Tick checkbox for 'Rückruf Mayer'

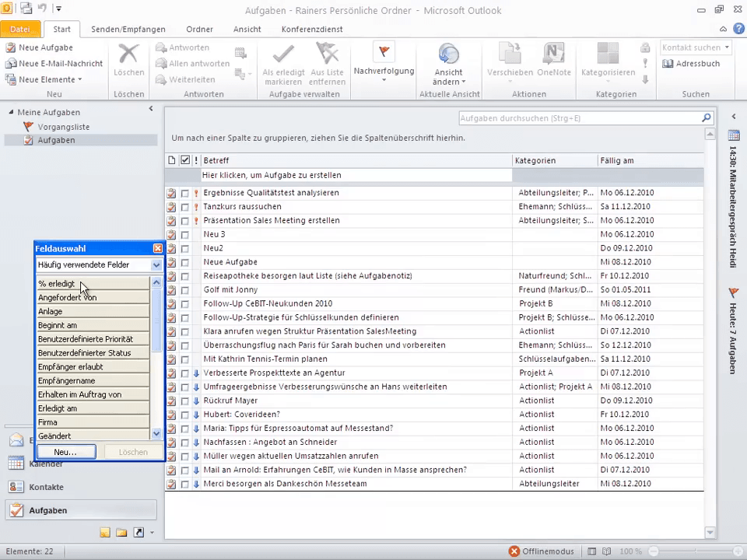point(185,401)
